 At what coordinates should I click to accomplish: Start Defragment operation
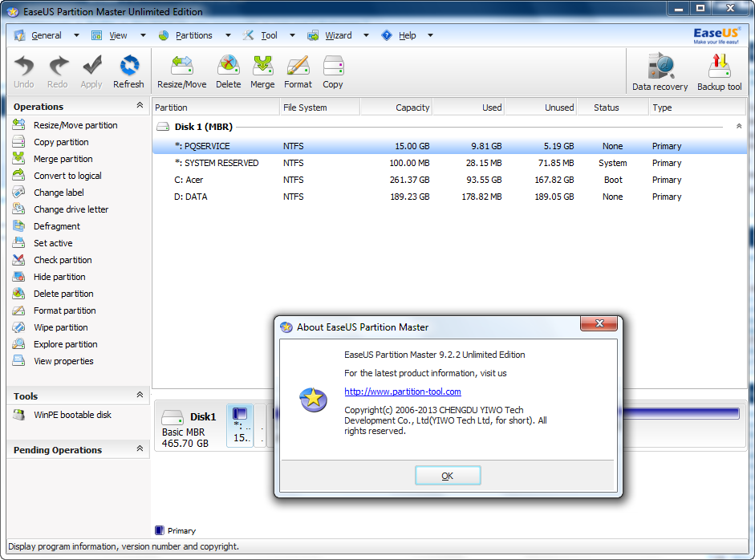tap(56, 226)
